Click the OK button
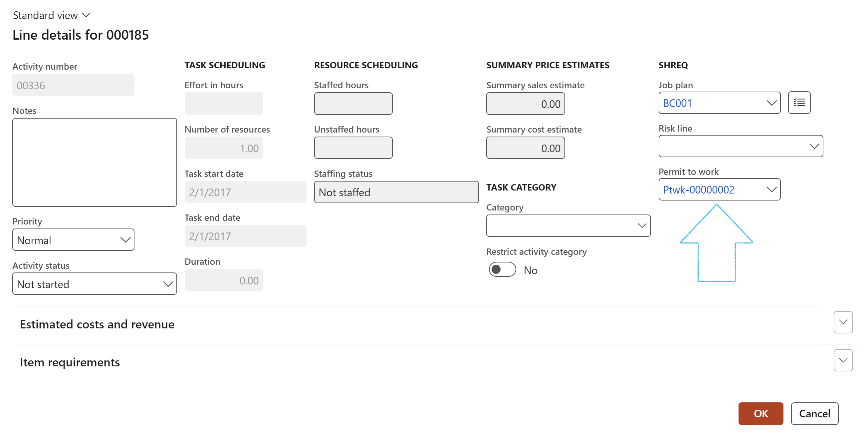 (x=760, y=413)
